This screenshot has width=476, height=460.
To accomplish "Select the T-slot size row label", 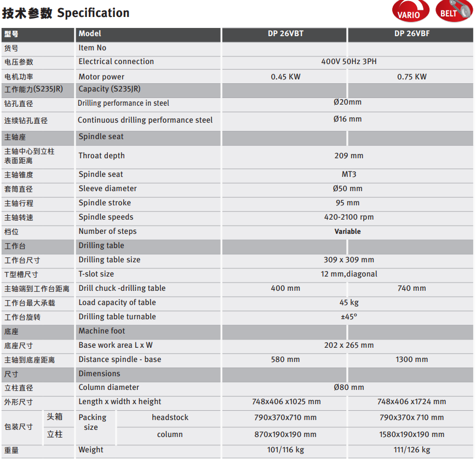I will (96, 274).
